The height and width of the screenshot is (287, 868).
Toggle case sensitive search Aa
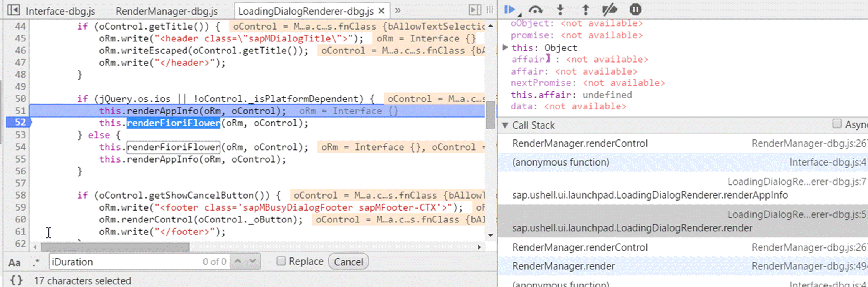pos(15,262)
